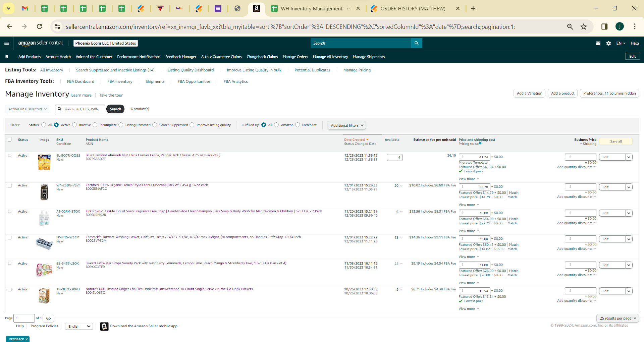The image size is (644, 342).
Task: View site information in the address bar
Action: point(58,26)
